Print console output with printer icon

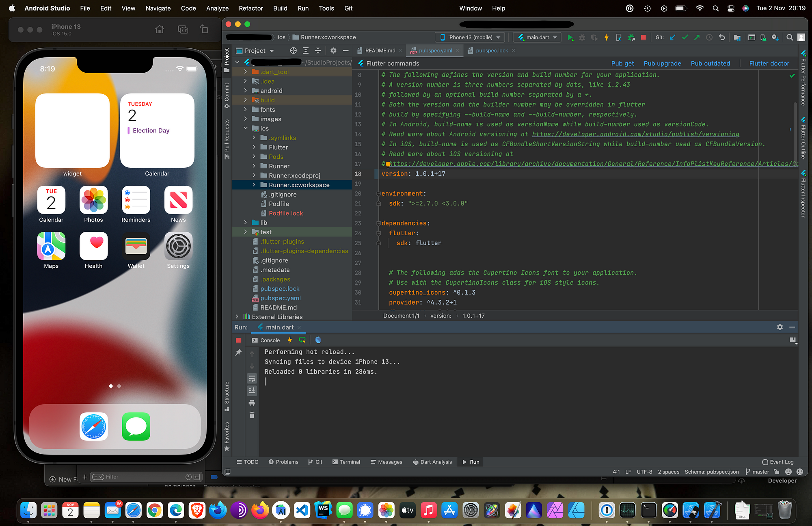point(252,403)
